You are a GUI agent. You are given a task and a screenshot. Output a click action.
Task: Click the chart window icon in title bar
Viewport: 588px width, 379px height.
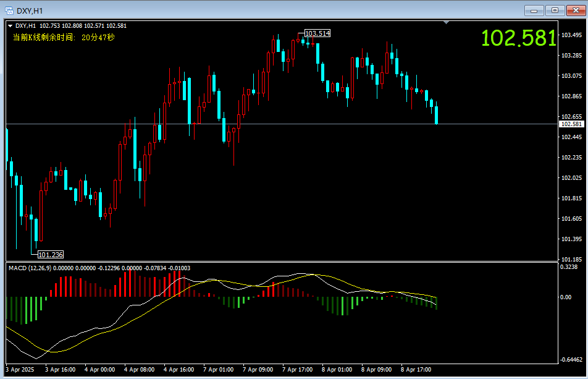pyautogui.click(x=9, y=11)
